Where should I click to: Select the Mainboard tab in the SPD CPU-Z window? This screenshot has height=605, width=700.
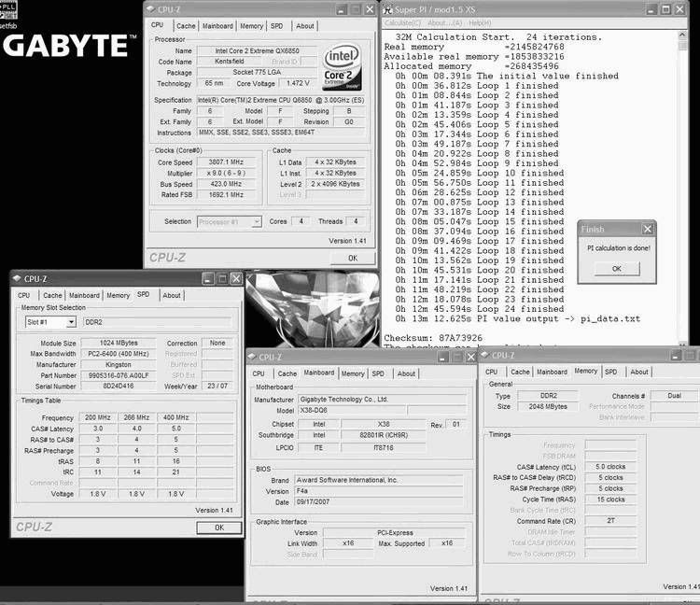(84, 295)
